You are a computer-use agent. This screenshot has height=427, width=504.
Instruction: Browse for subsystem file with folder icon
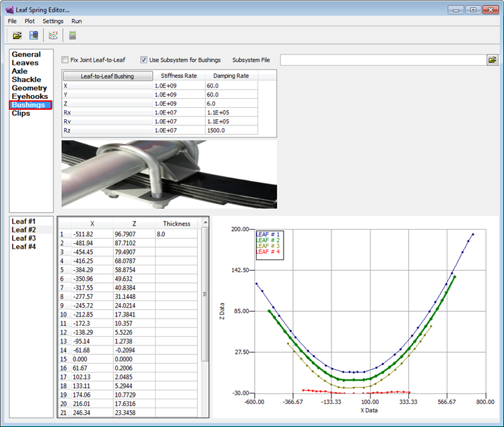click(x=492, y=60)
